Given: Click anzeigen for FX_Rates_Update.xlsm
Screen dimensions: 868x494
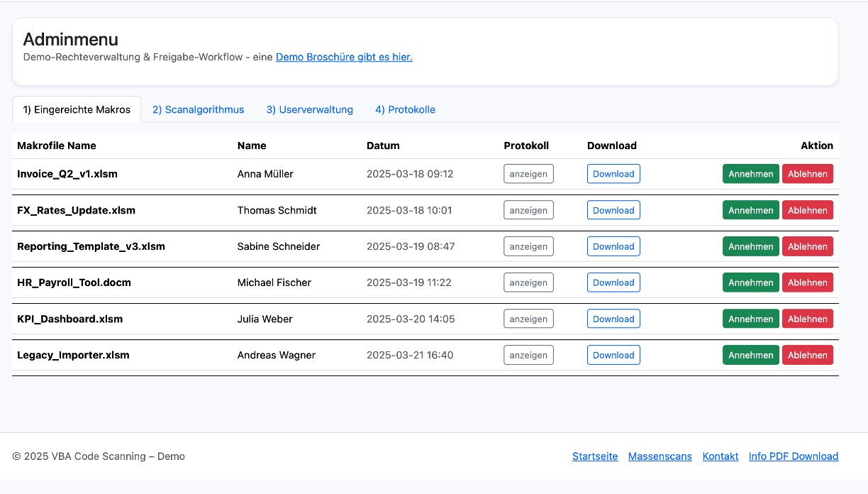Looking at the screenshot, I should click(528, 210).
